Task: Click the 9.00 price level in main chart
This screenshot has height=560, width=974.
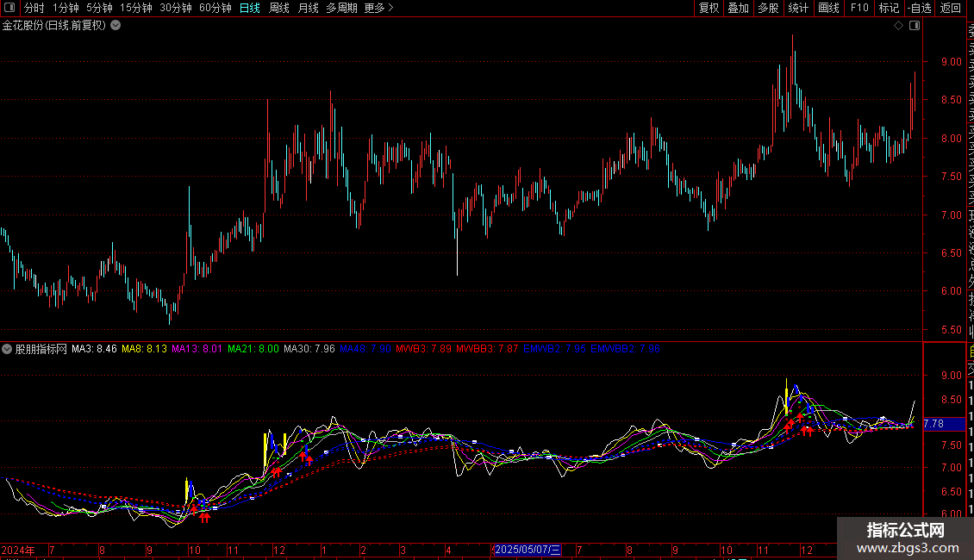Action: (951, 62)
